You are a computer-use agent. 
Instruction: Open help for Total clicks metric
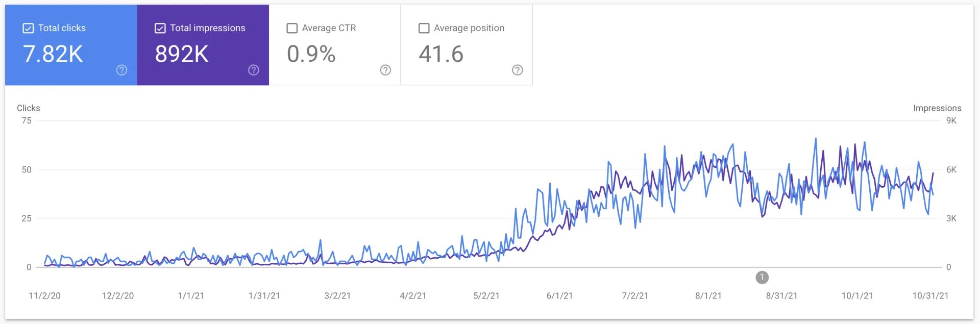pyautogui.click(x=121, y=70)
